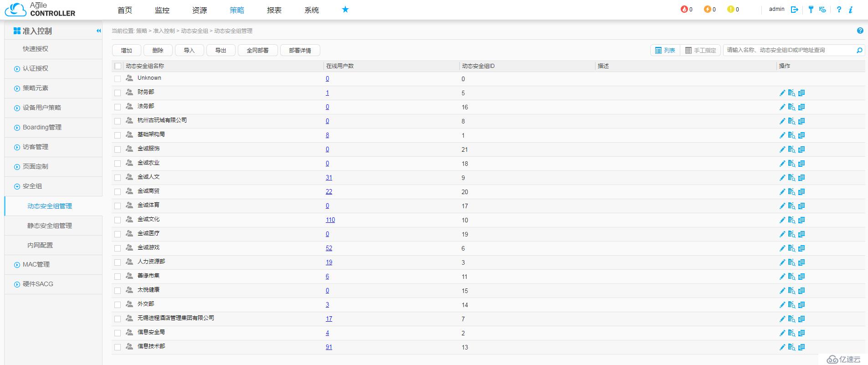Click the 删除 button
The width and height of the screenshot is (868, 365).
[158, 50]
